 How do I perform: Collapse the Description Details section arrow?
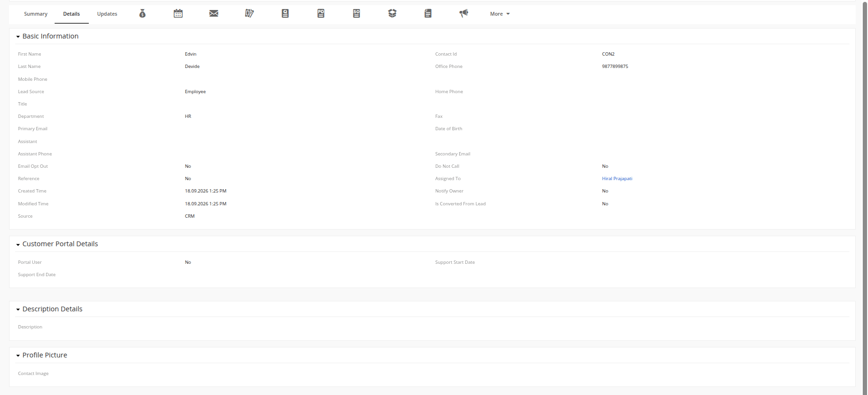(x=18, y=309)
